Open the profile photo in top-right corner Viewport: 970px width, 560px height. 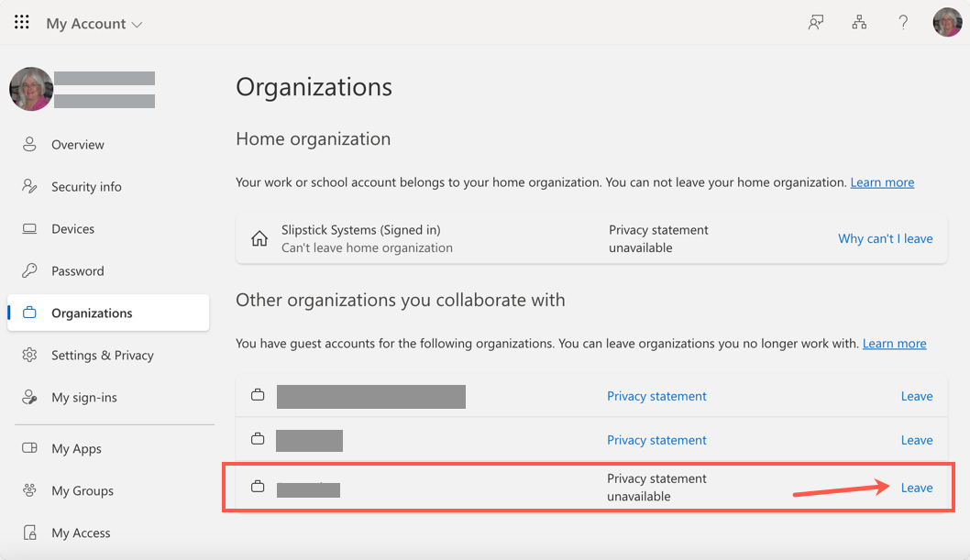pos(947,22)
